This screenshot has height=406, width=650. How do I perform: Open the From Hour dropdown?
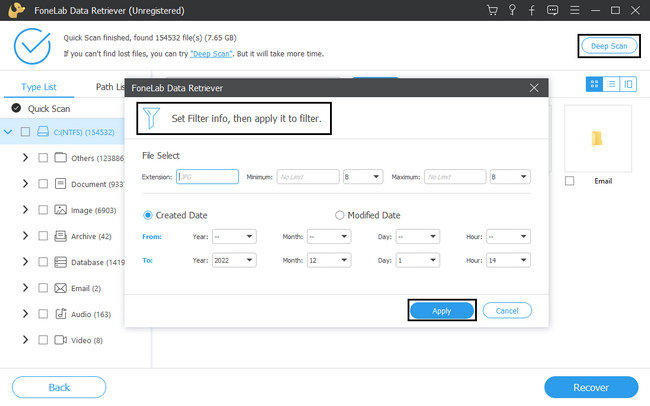pyautogui.click(x=508, y=236)
